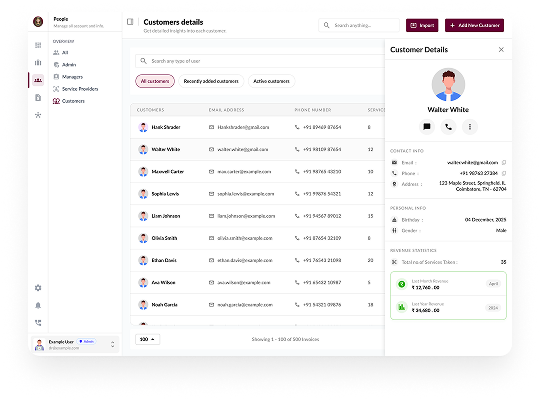Toggle the sidebar collapse icon beside Customers details
Screen dimensions: 540x400
pyautogui.click(x=130, y=22)
